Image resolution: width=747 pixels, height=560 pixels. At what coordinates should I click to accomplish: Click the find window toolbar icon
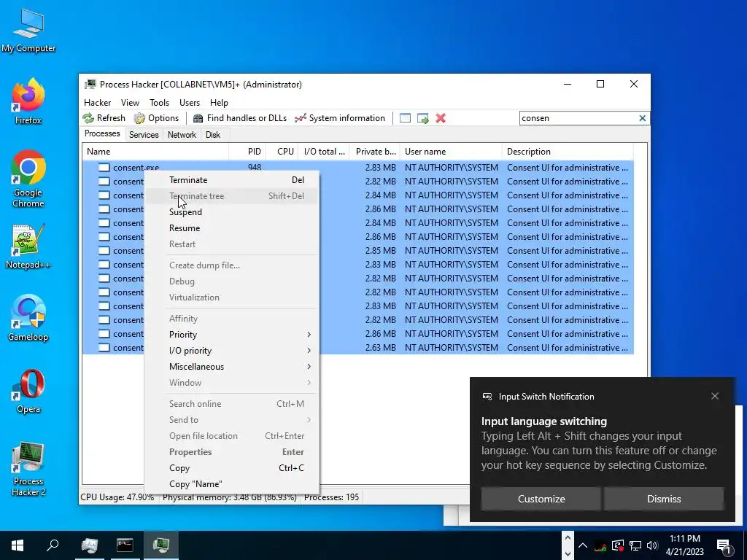click(x=405, y=118)
